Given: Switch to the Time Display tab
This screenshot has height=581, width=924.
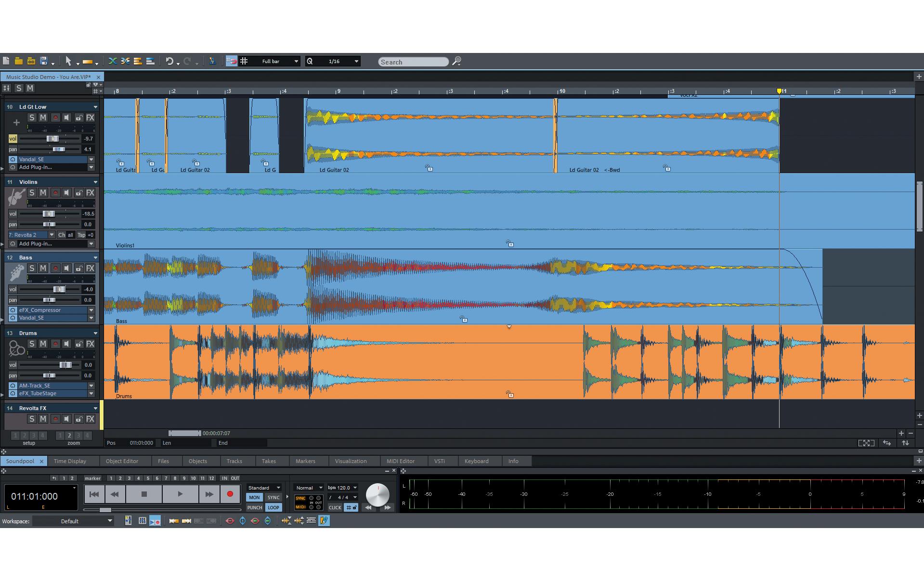Looking at the screenshot, I should 70,461.
